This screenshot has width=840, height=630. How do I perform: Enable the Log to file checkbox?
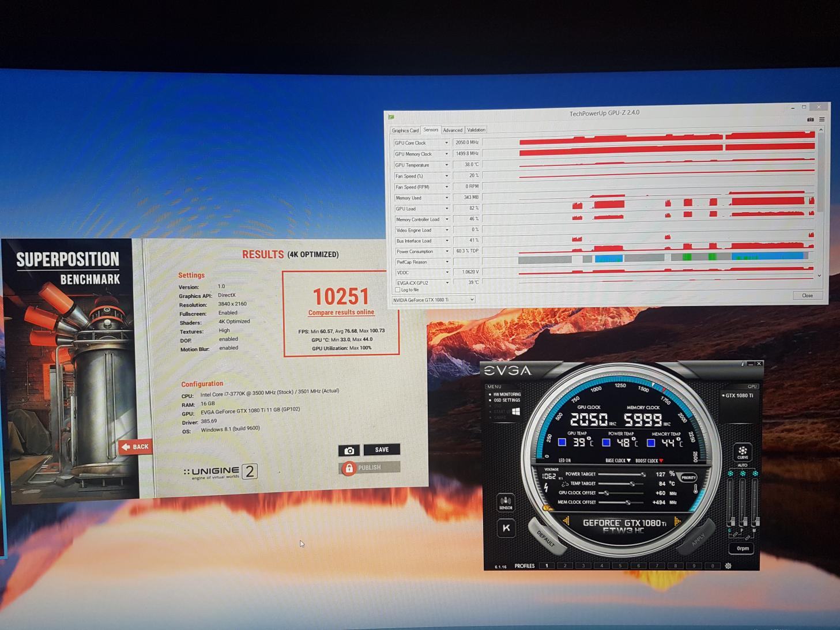pyautogui.click(x=398, y=290)
